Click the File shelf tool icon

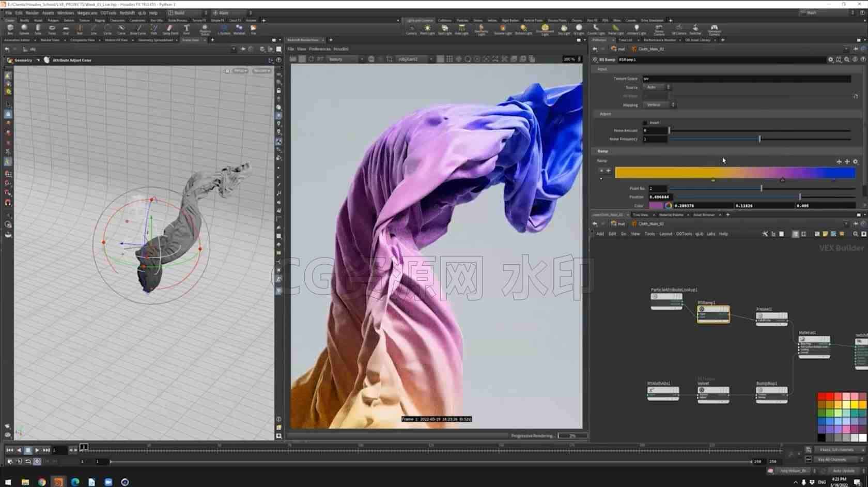tap(253, 29)
